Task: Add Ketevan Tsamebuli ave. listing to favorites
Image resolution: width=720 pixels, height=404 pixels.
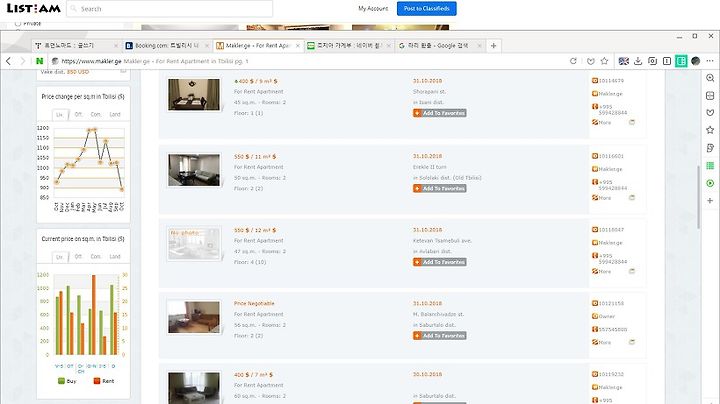Action: [439, 262]
